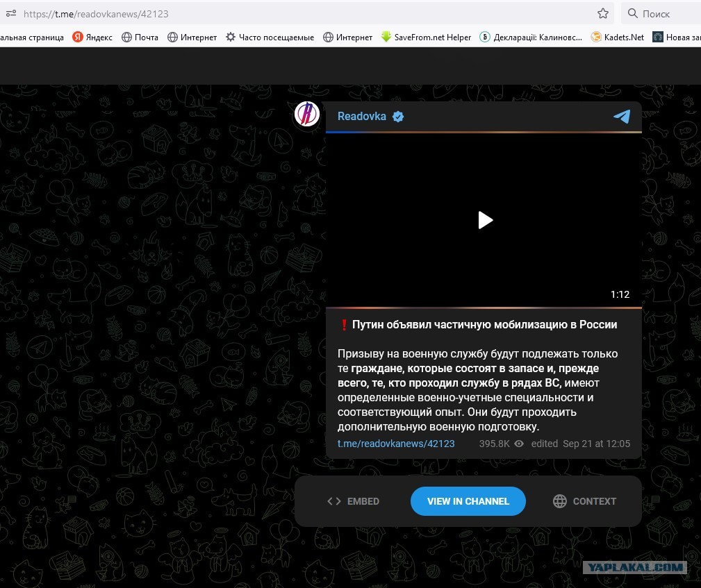Open the SaveFrom.net Helper bookmark
This screenshot has width=701, height=588.
[x=426, y=37]
